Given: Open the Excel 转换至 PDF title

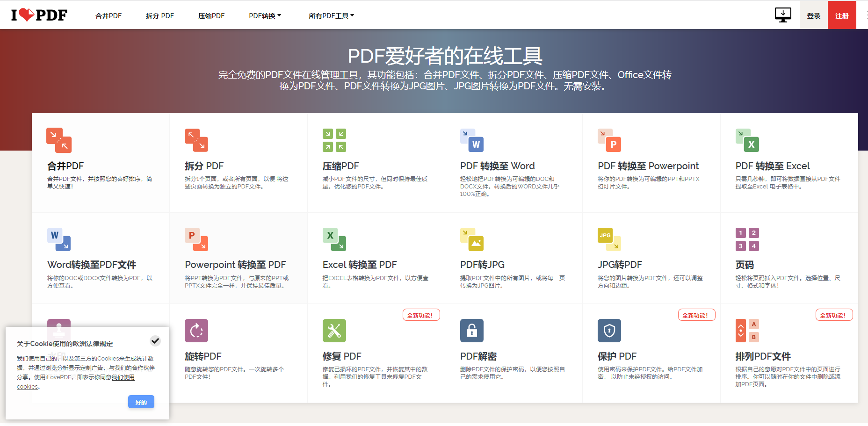Looking at the screenshot, I should (x=360, y=265).
